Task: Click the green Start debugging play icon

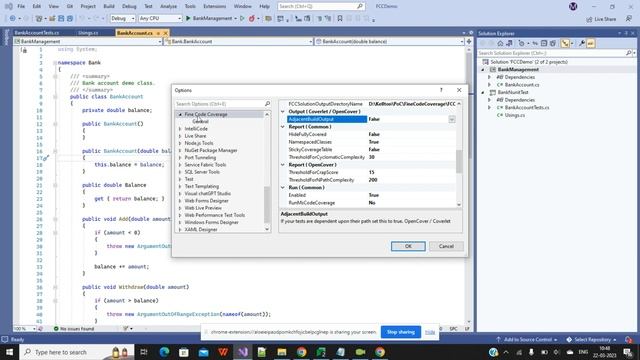Action: [x=188, y=18]
